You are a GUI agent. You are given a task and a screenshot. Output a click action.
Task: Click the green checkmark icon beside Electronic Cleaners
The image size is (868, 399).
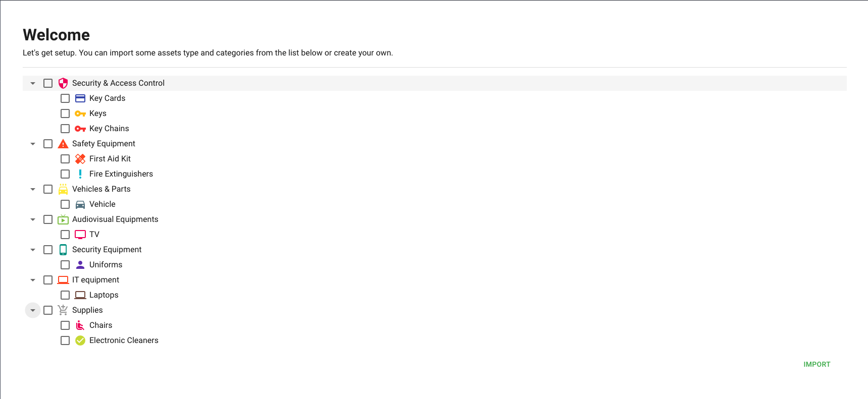(80, 340)
